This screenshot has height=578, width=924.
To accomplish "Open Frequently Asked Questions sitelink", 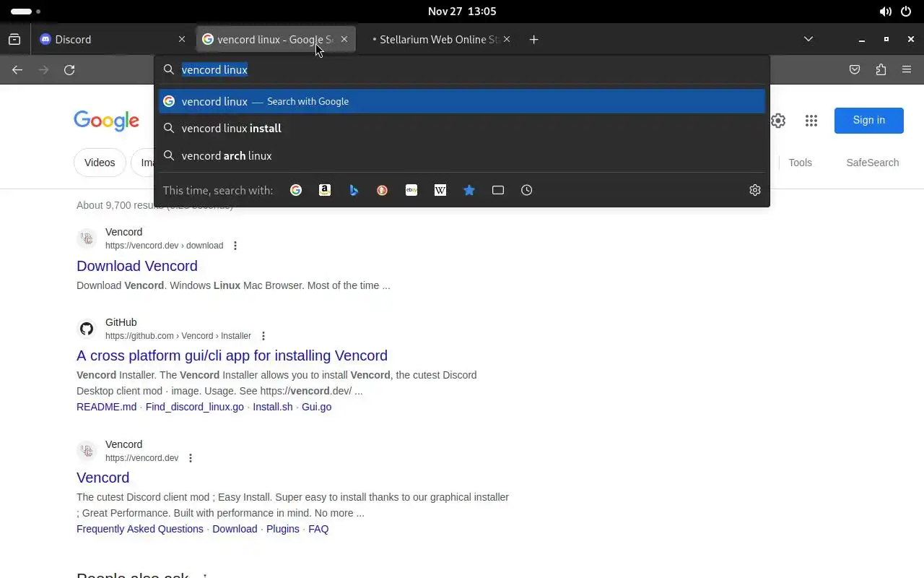I will point(140,529).
